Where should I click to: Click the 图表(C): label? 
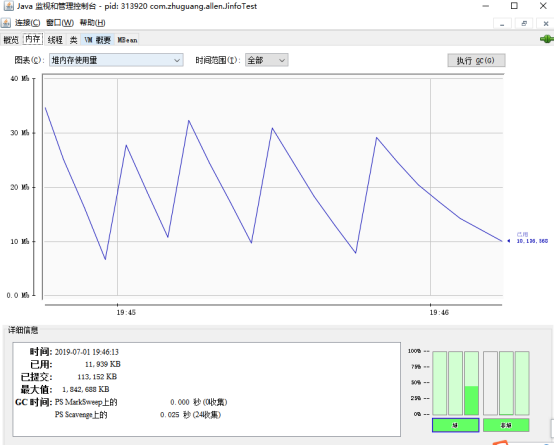(x=29, y=60)
